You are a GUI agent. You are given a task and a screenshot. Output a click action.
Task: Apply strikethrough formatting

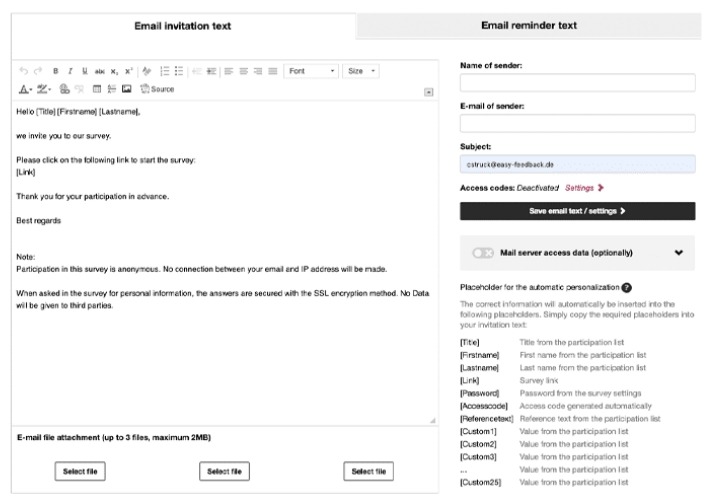tap(100, 71)
